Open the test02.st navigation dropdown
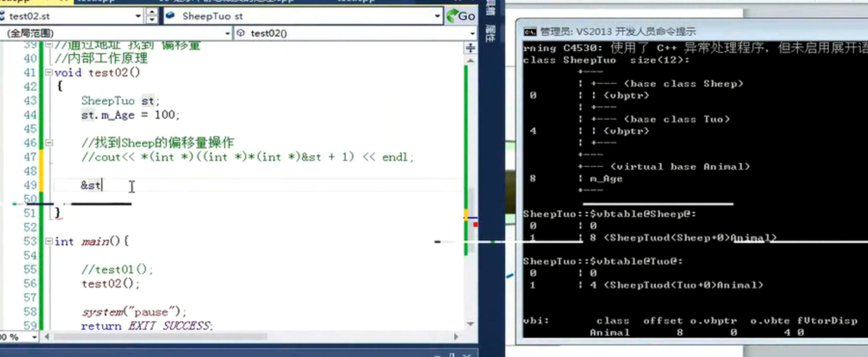The image size is (868, 357). 138,16
